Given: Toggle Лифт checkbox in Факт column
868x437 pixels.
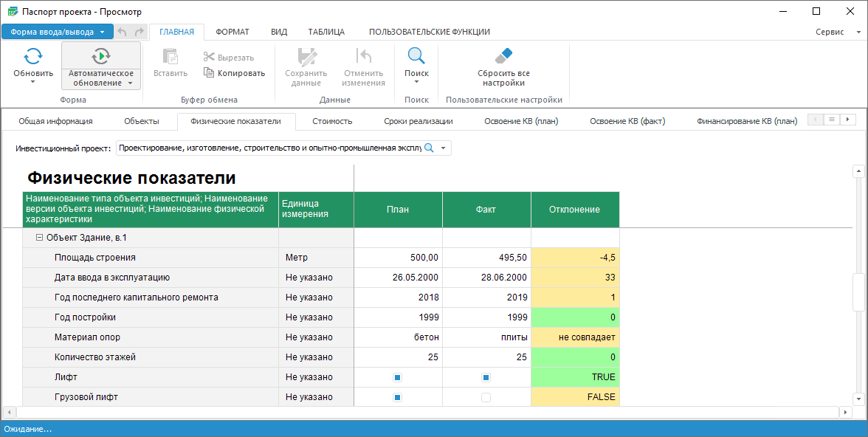Looking at the screenshot, I should point(486,377).
